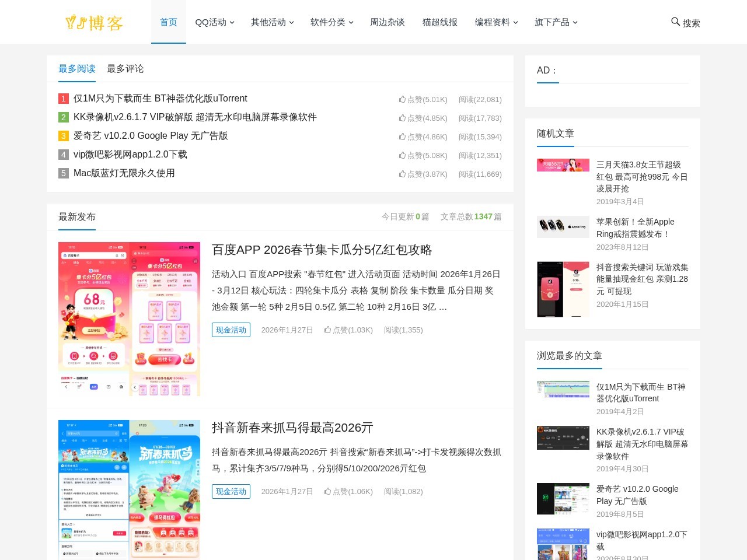Expand the QQ活动 dropdown menu
This screenshot has width=747, height=560.
pos(214,22)
